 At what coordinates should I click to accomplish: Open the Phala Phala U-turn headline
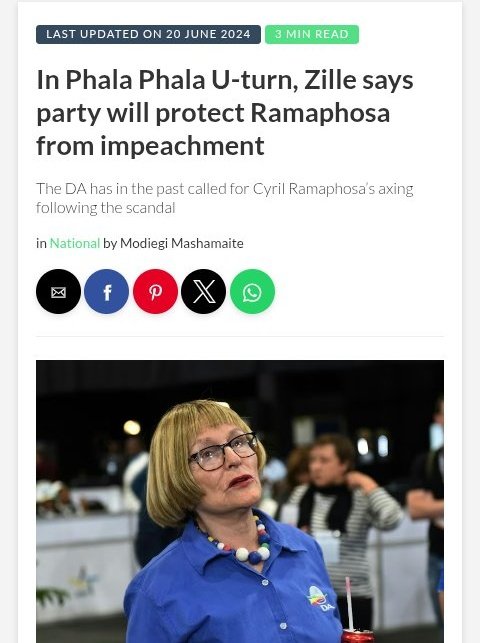click(225, 112)
